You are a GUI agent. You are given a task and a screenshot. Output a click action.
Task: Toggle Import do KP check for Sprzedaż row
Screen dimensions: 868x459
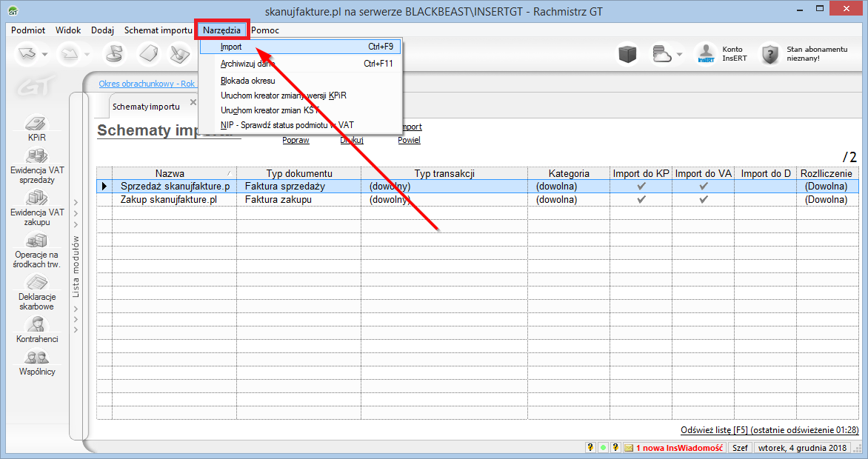641,187
